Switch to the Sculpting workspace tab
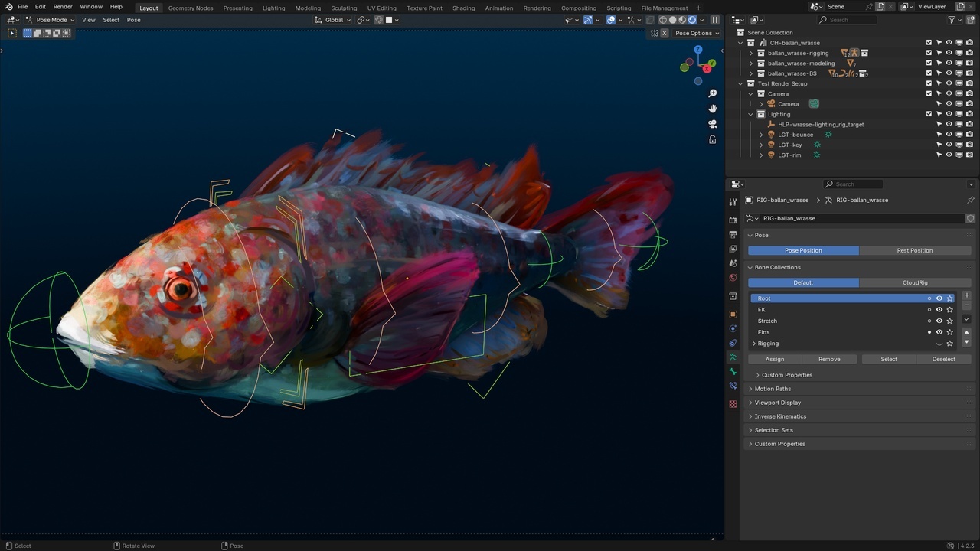Screen dimensions: 980x551 [344, 8]
